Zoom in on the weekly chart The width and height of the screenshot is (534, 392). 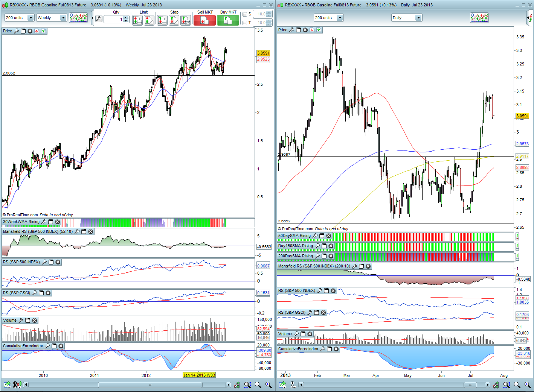269,385
